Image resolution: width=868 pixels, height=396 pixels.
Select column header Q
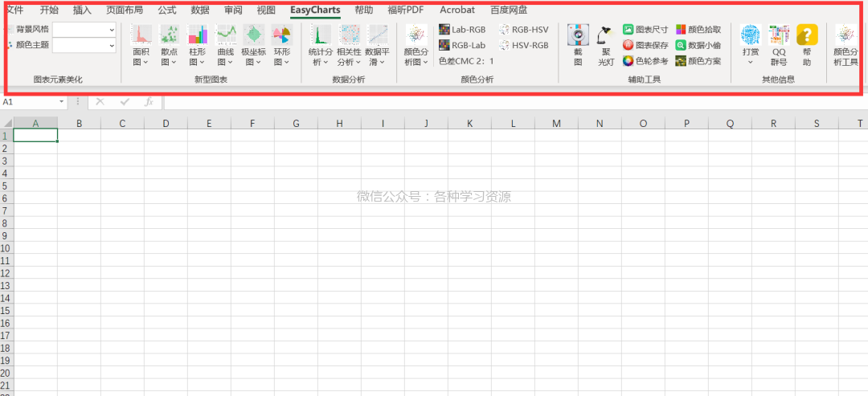click(730, 124)
